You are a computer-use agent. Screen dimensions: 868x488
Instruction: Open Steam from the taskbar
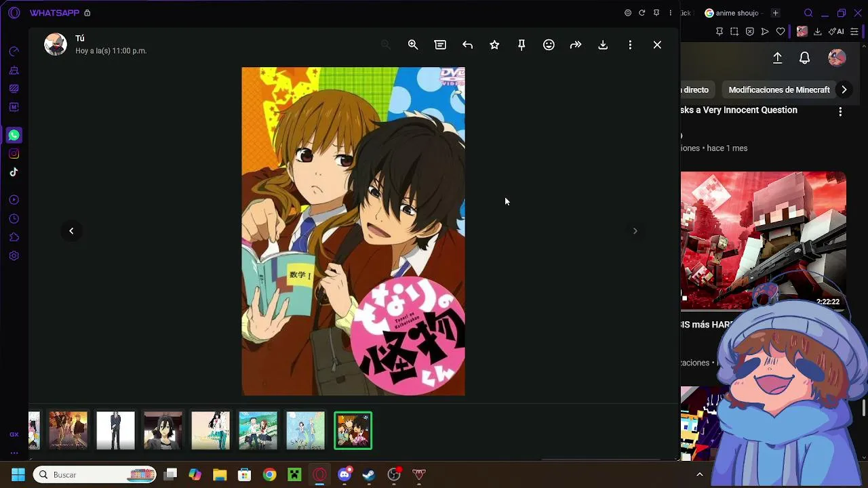pyautogui.click(x=369, y=474)
